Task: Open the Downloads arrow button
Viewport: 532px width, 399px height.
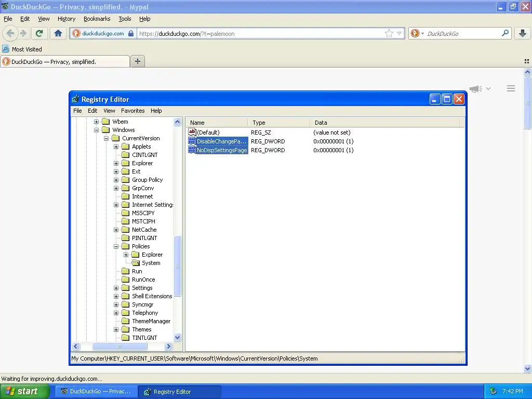Action: (x=523, y=33)
